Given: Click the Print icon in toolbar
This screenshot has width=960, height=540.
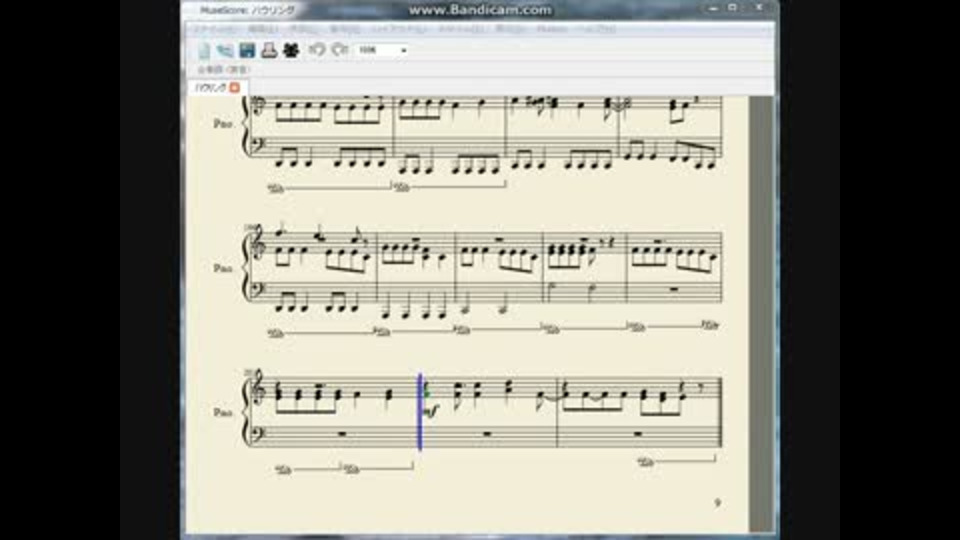Looking at the screenshot, I should point(269,50).
